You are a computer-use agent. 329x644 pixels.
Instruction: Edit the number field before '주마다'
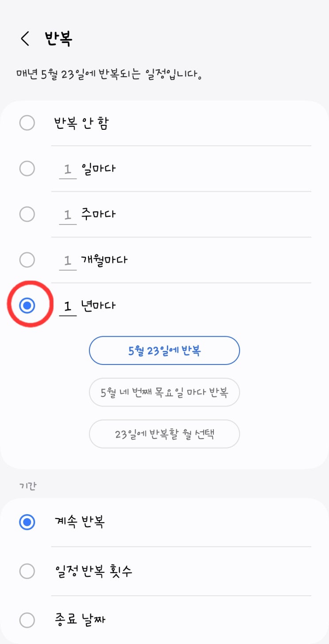click(68, 215)
